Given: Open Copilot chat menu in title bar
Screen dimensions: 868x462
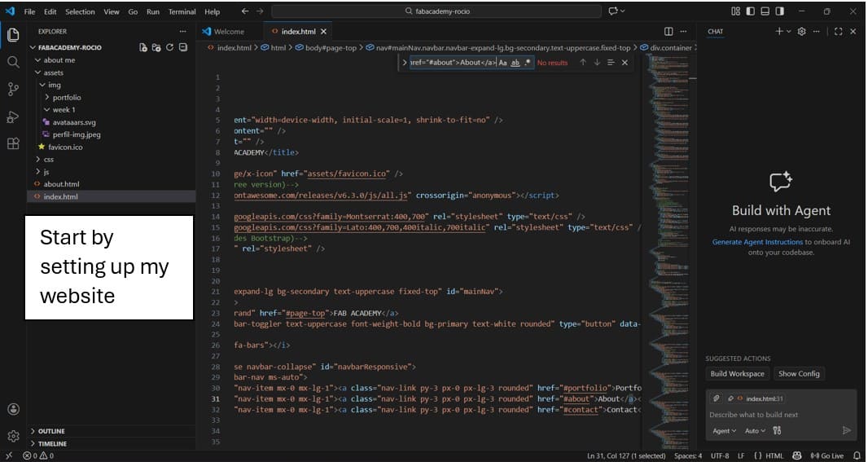Looking at the screenshot, I should coord(616,11).
